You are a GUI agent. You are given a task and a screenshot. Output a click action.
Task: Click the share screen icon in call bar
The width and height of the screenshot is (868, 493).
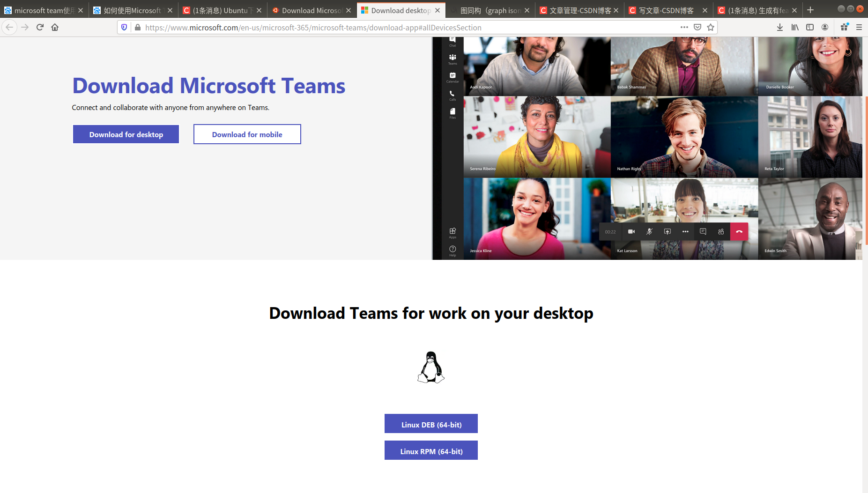[668, 232]
